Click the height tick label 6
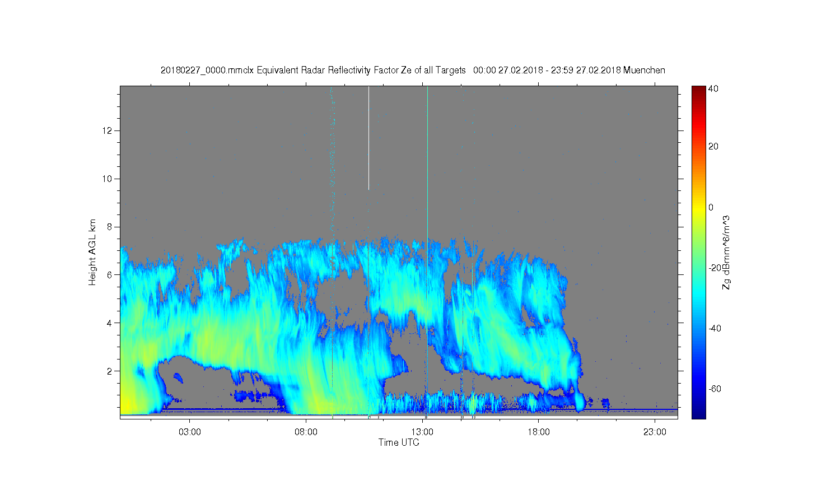Screen dimensions: 840x504 (110, 274)
